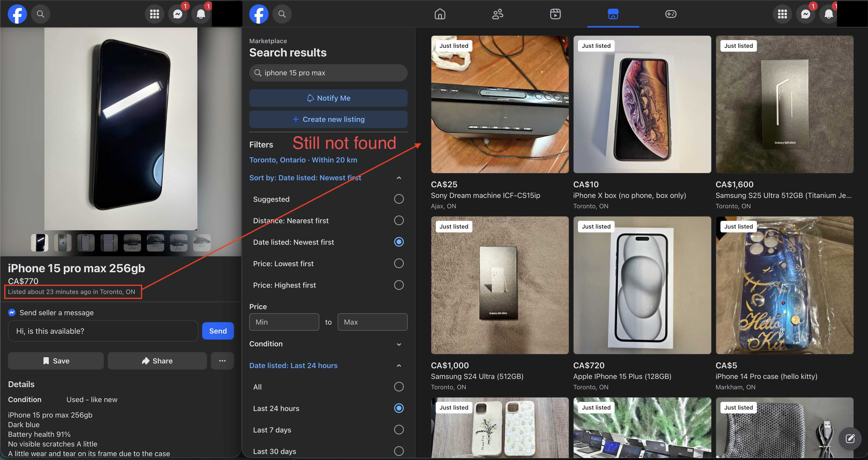The height and width of the screenshot is (460, 868).
Task: Select the fourth listing photo thumbnail
Action: click(x=109, y=243)
